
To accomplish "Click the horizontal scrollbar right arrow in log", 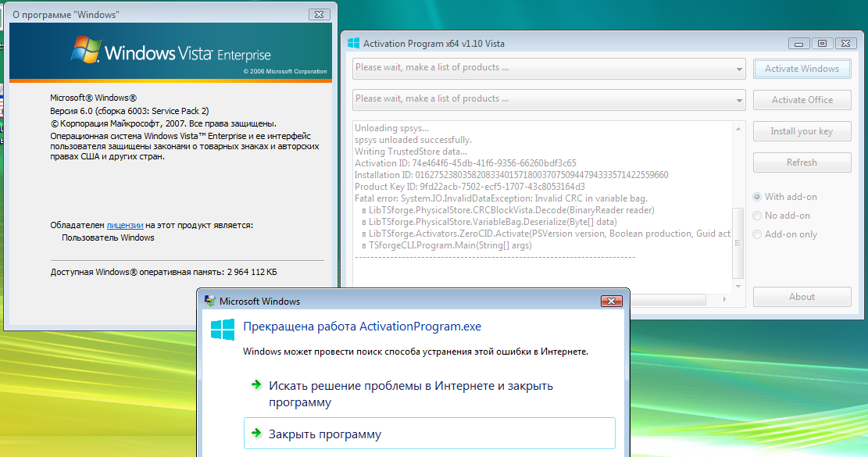I will point(724,299).
